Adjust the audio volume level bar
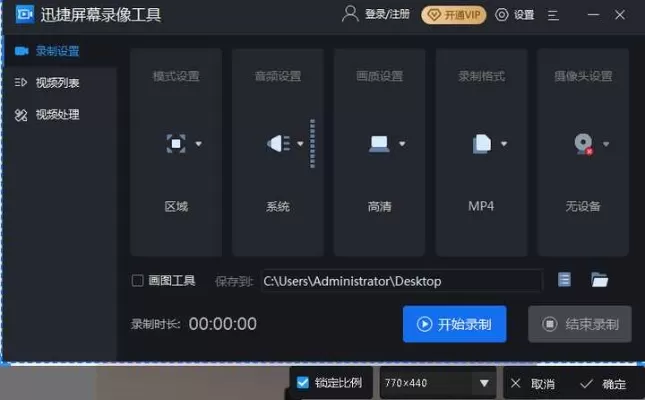The width and height of the screenshot is (645, 400). (x=313, y=144)
